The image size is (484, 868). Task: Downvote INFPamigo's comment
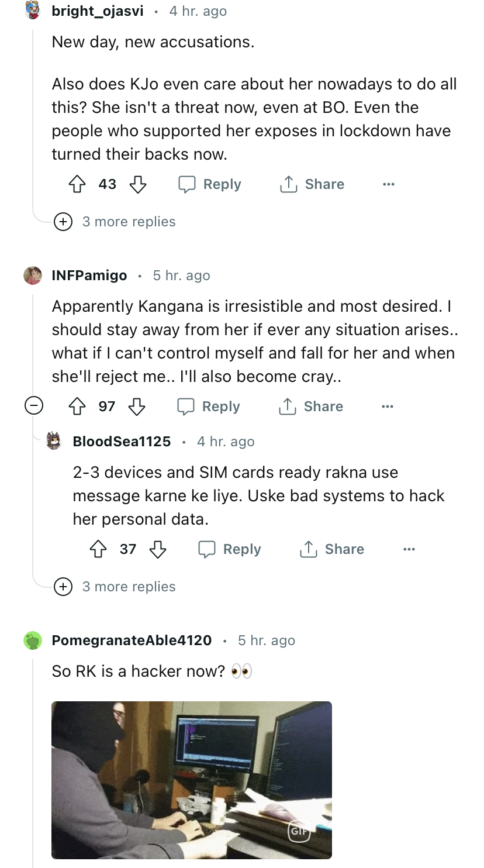click(x=137, y=407)
